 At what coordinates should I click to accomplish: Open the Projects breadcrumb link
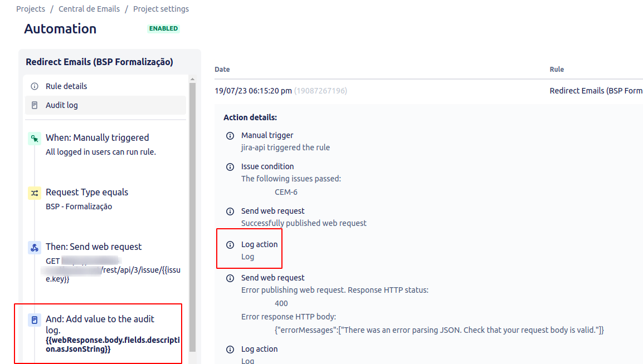31,8
